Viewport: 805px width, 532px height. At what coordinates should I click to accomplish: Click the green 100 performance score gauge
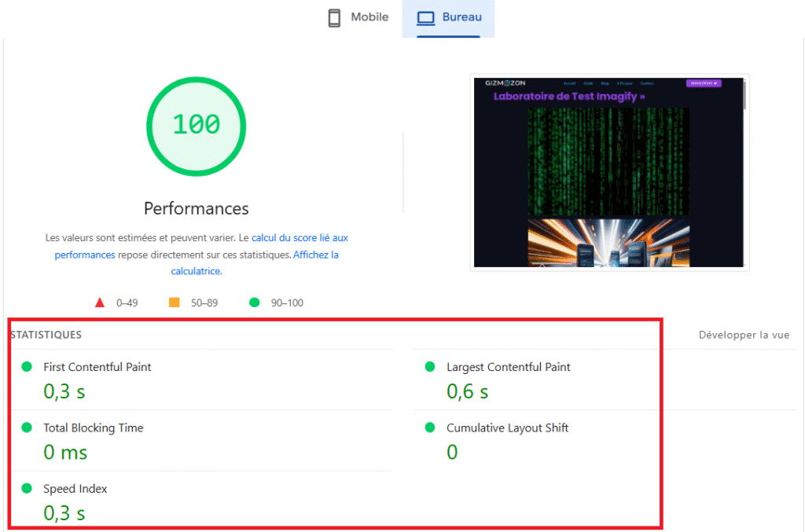coord(196,125)
